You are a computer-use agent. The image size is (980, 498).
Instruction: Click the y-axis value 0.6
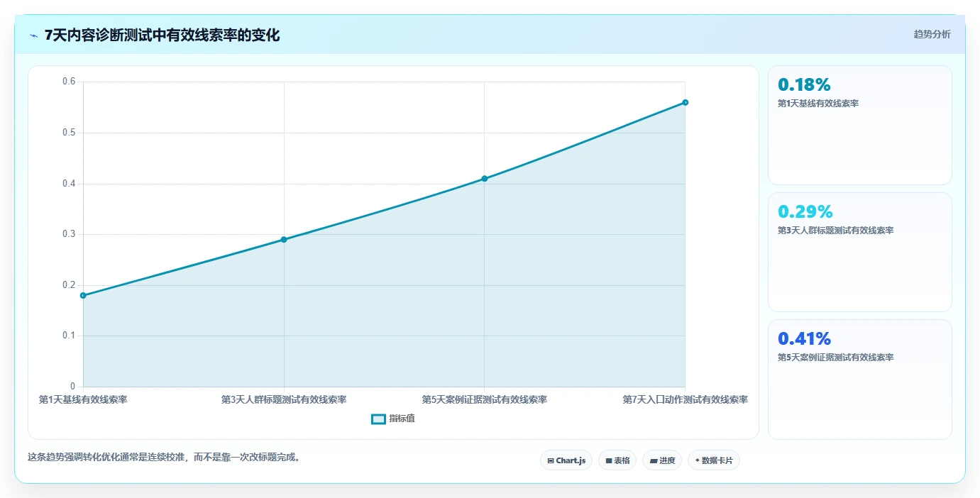pyautogui.click(x=69, y=82)
